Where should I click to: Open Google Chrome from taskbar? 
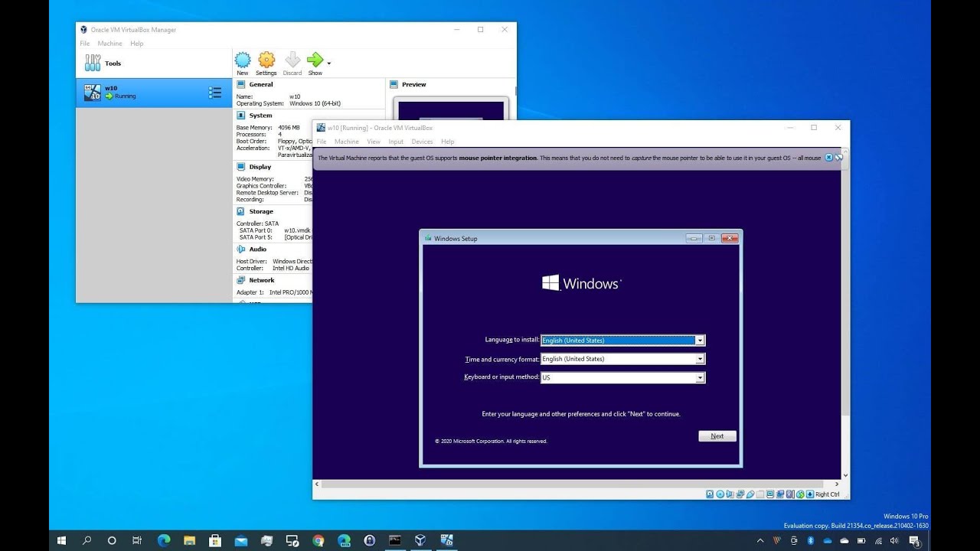(318, 540)
